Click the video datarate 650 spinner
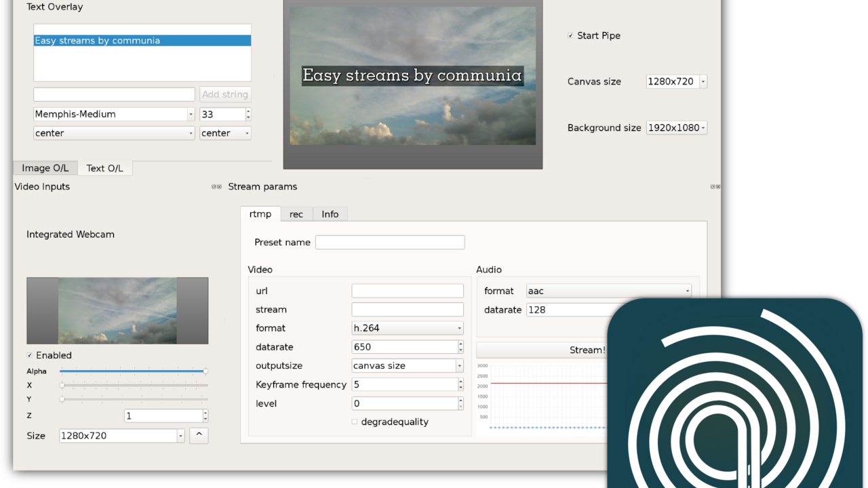Screen dimensions: 868x488 point(408,346)
